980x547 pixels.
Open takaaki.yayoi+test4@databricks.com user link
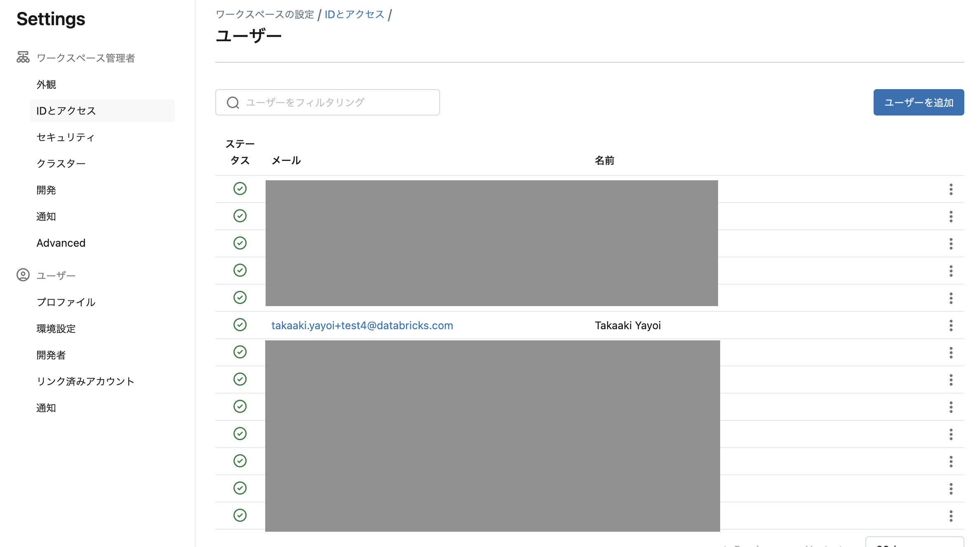pos(362,325)
